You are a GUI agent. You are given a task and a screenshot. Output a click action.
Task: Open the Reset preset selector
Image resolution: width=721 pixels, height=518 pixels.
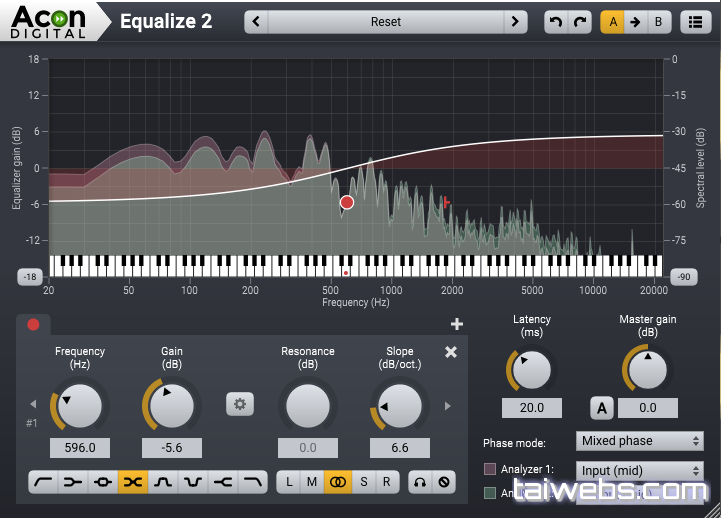[x=386, y=22]
